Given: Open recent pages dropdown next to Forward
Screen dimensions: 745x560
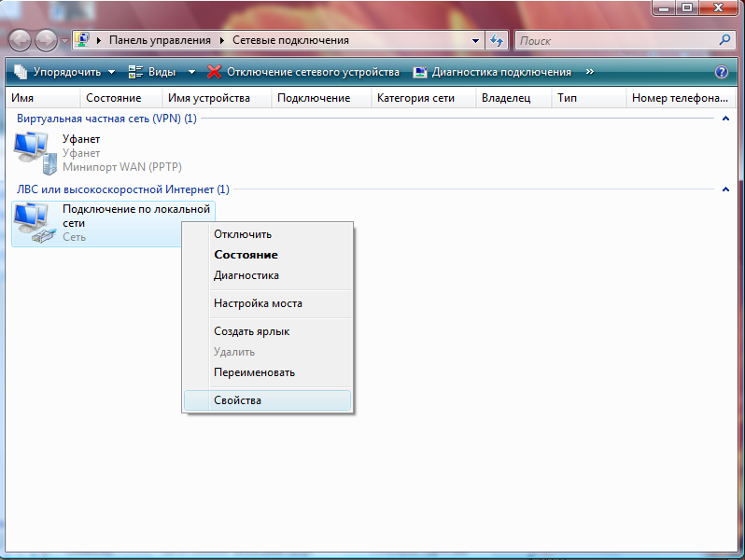Looking at the screenshot, I should (64, 41).
